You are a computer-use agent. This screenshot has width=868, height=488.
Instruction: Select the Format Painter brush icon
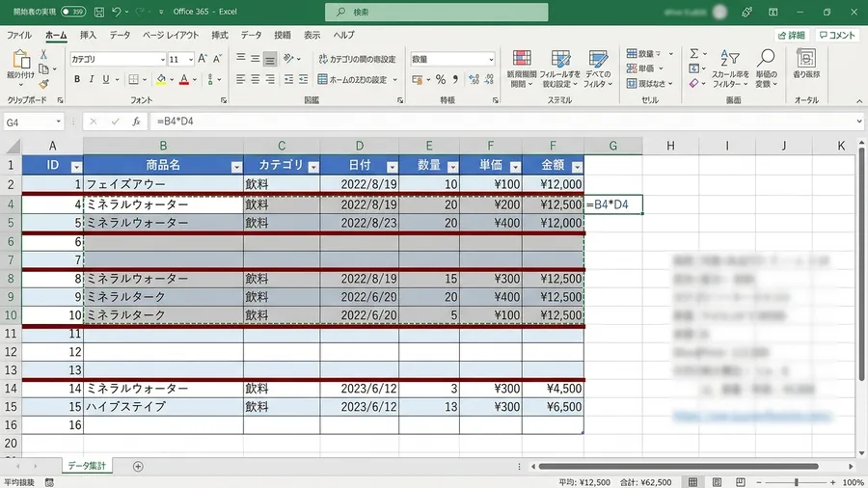coord(43,84)
